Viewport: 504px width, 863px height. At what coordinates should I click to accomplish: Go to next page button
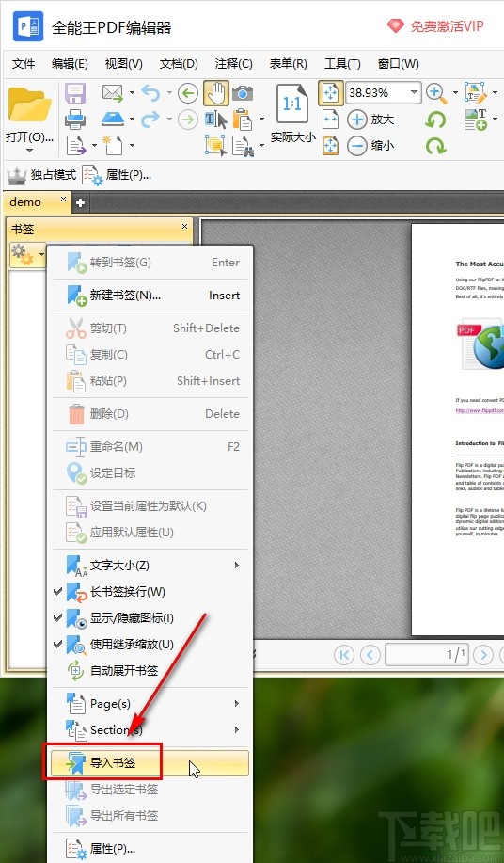tap(483, 654)
